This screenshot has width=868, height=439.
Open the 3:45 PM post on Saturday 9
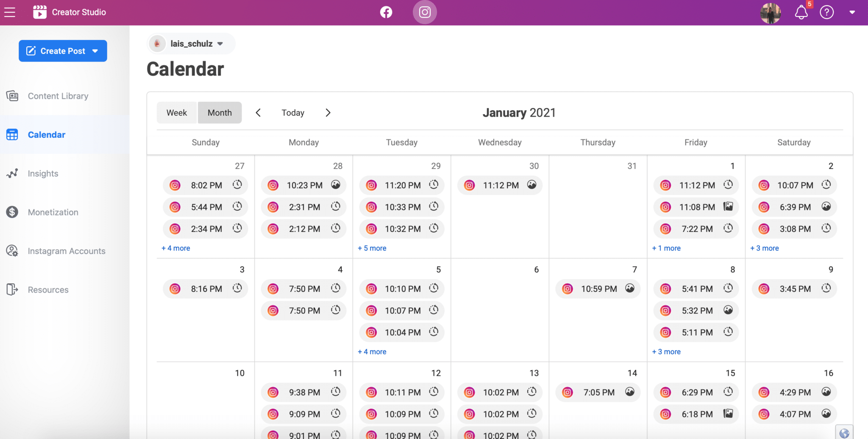tap(794, 288)
